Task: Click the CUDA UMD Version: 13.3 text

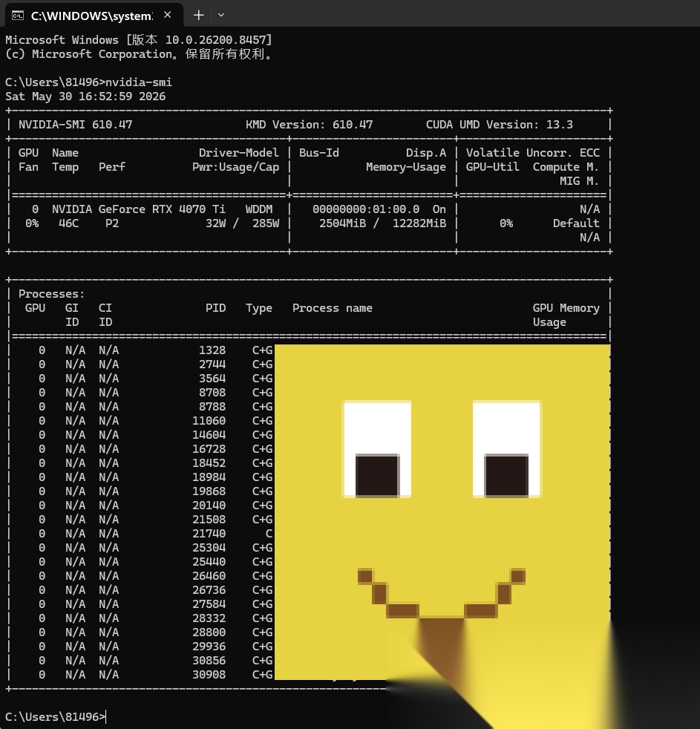Action: point(499,125)
